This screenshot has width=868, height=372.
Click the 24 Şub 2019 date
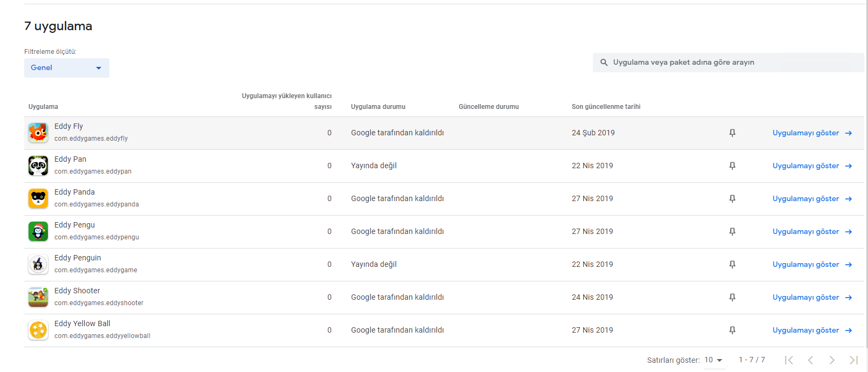click(x=593, y=133)
